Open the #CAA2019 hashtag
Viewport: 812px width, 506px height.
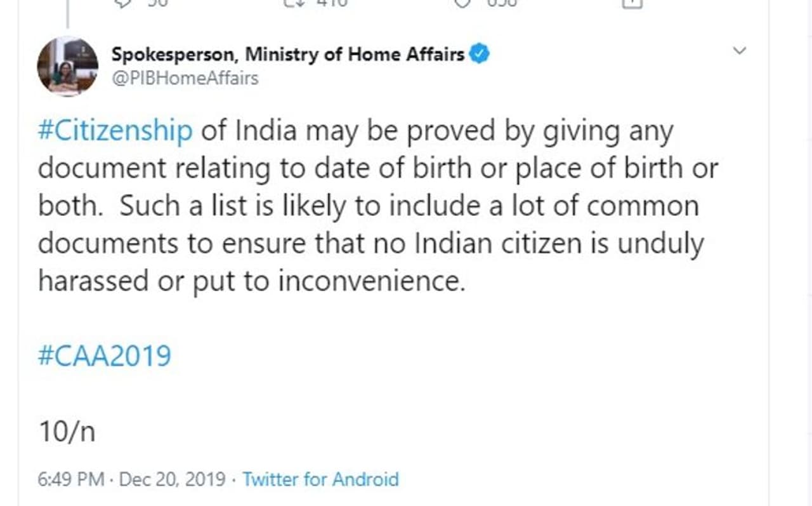(x=105, y=356)
